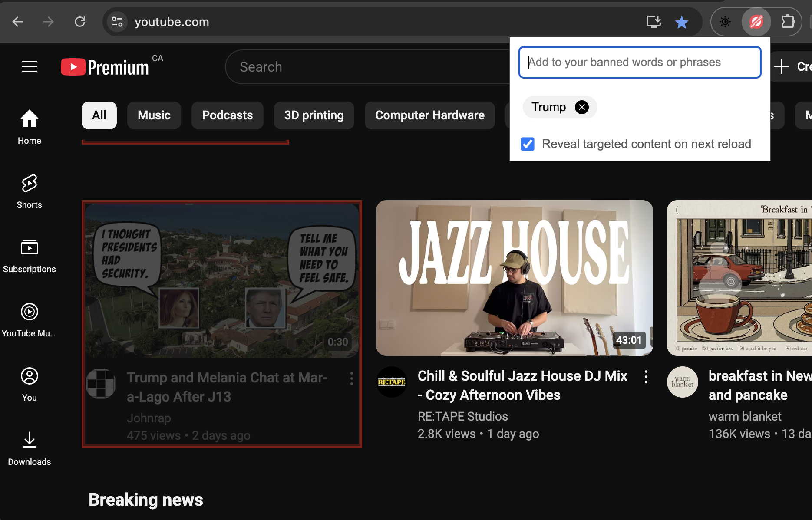Open site information icon beside youtube.com
This screenshot has width=812, height=520.
coord(117,22)
